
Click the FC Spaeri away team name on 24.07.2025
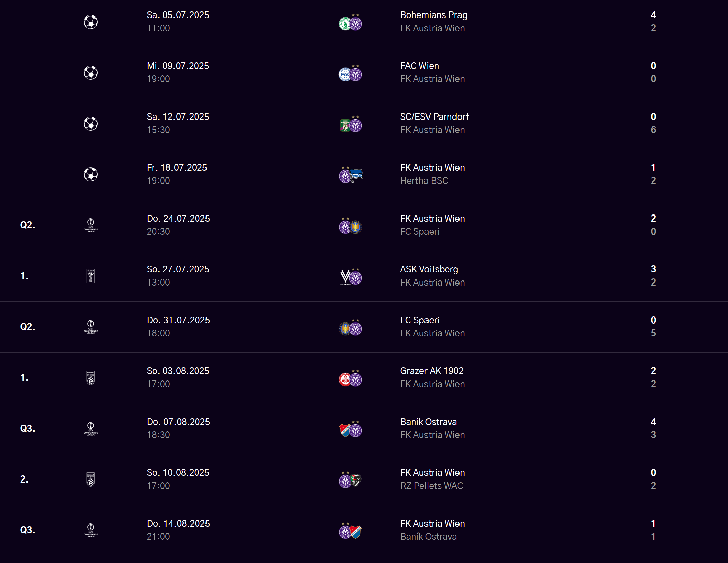420,232
